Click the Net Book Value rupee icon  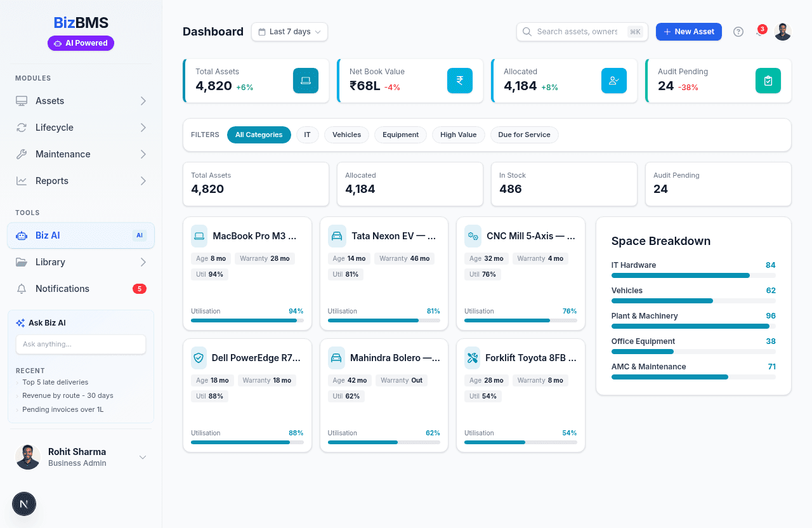click(459, 81)
